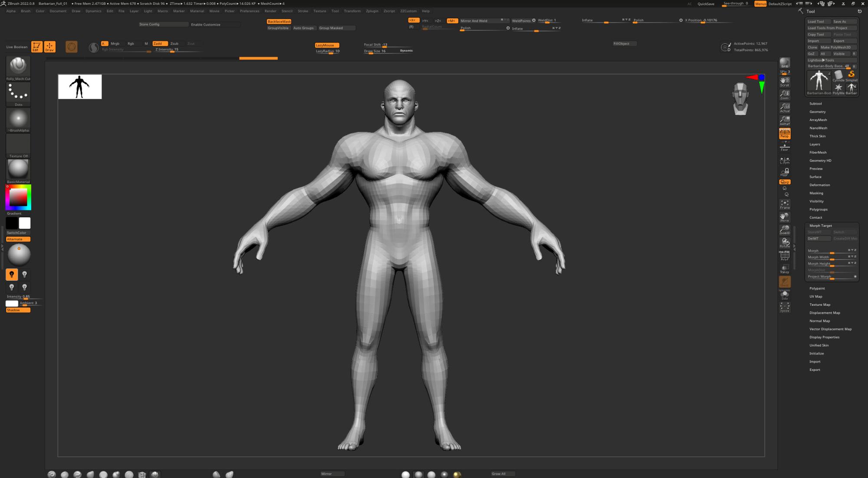Click the Load Tool button

pyautogui.click(x=819, y=22)
